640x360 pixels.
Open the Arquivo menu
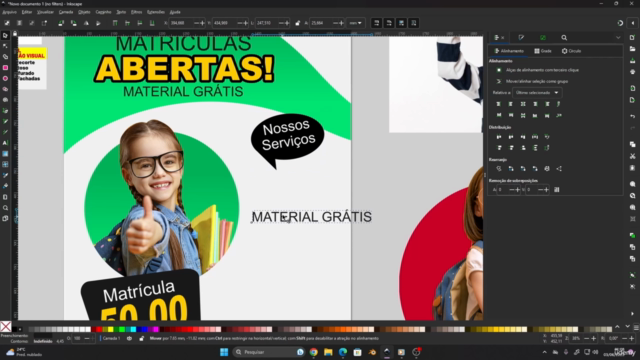click(x=9, y=12)
